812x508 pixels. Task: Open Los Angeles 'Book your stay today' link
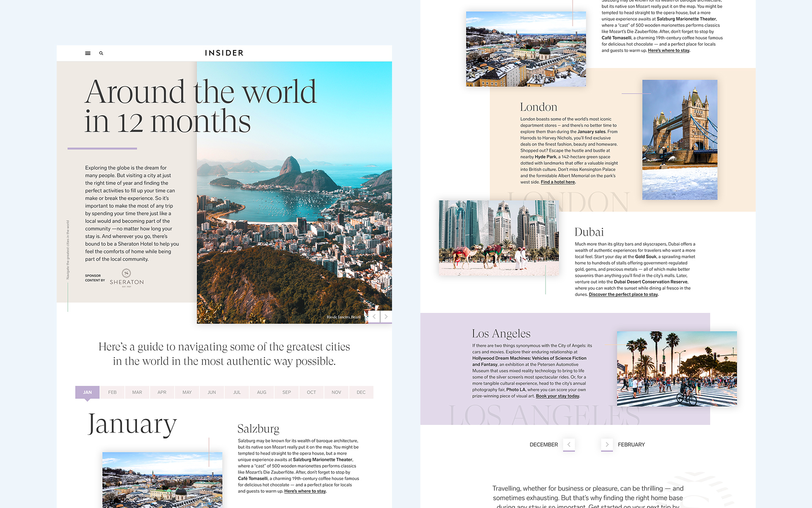click(558, 396)
